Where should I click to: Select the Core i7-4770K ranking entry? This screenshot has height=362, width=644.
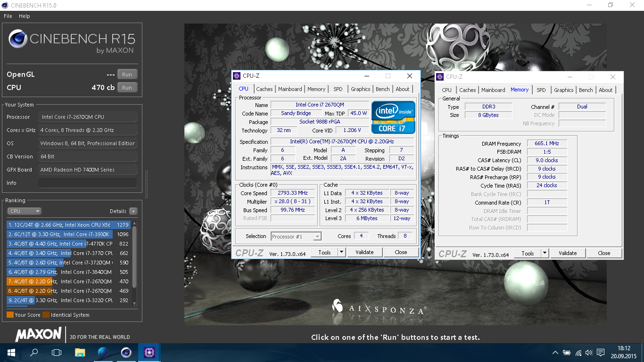(68, 244)
